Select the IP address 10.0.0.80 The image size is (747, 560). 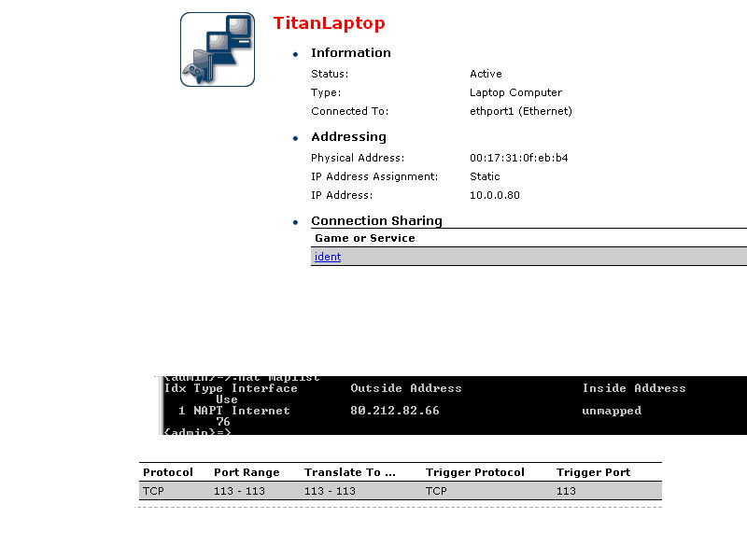(x=495, y=195)
